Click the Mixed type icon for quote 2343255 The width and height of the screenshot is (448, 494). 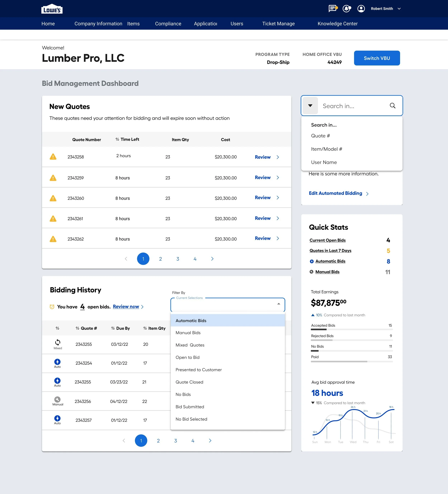tap(58, 343)
